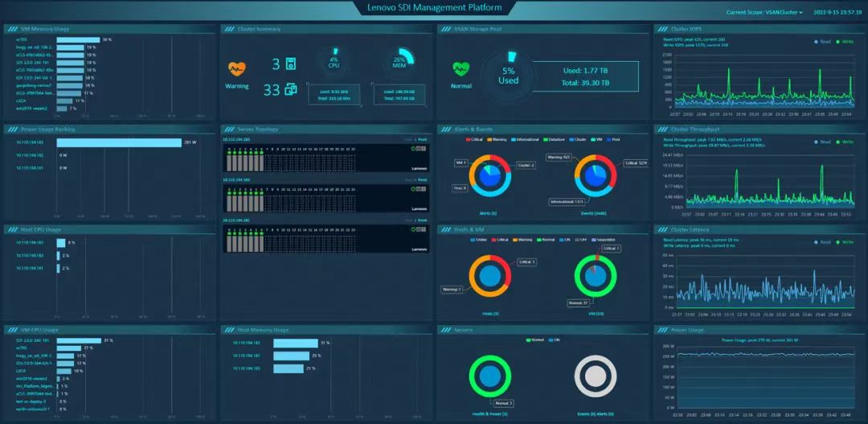This screenshot has height=424, width=868.
Task: Toggle Write series in Cluster Throughput legend
Action: (x=842, y=142)
